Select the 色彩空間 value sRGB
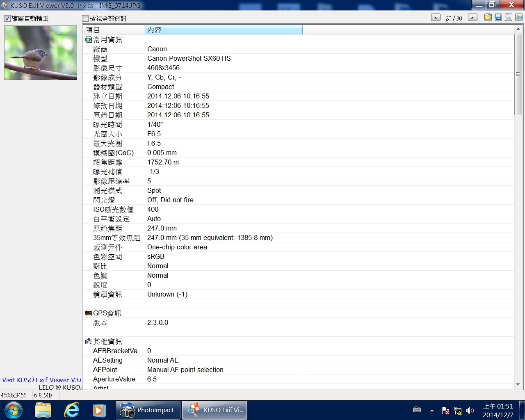This screenshot has height=420, width=525. click(156, 256)
